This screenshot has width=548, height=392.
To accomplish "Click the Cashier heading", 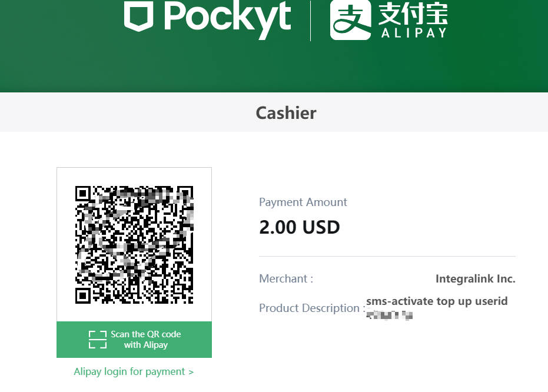I will click(x=286, y=113).
